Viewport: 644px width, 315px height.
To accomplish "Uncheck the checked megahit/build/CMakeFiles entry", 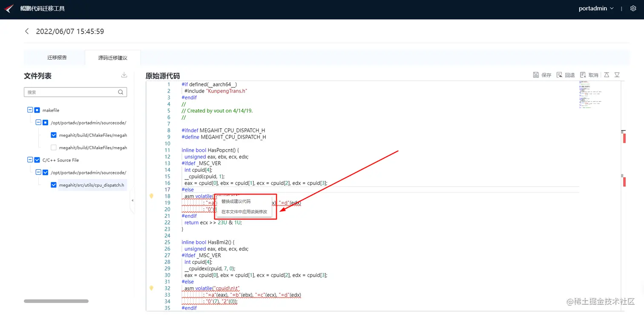I will (x=54, y=135).
